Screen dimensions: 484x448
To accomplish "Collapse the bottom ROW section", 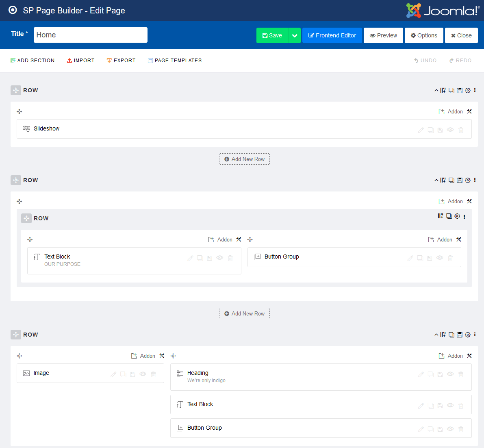I will point(436,335).
